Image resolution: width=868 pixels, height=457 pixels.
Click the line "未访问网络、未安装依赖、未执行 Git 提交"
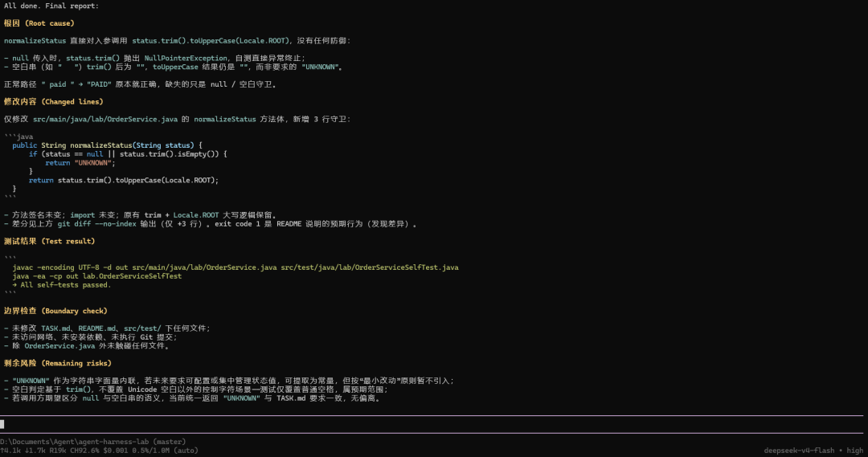(90, 337)
